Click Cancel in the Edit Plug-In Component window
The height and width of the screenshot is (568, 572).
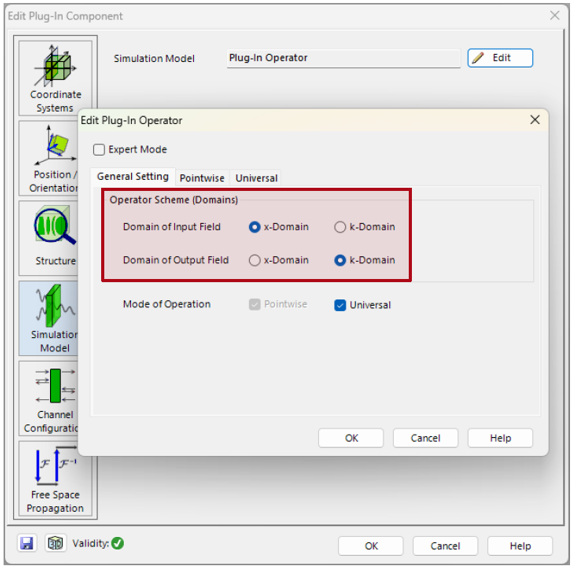[x=445, y=546]
